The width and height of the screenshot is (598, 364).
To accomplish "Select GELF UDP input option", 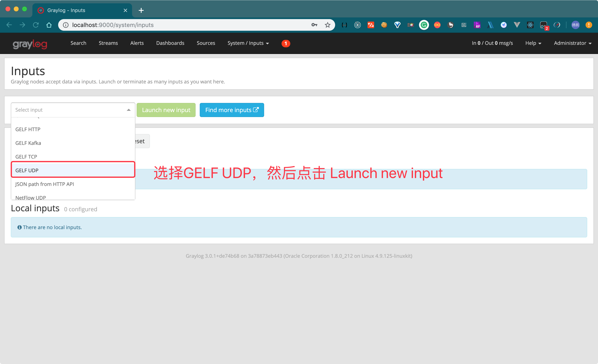I will point(73,170).
